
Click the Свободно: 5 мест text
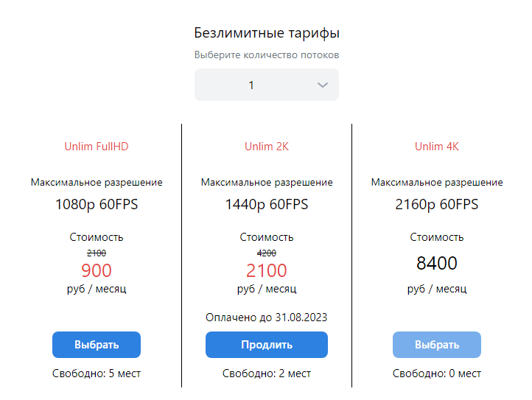(97, 373)
